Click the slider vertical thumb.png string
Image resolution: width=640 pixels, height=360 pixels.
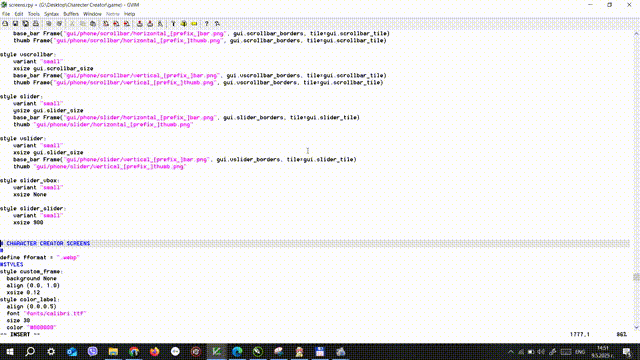coord(110,167)
